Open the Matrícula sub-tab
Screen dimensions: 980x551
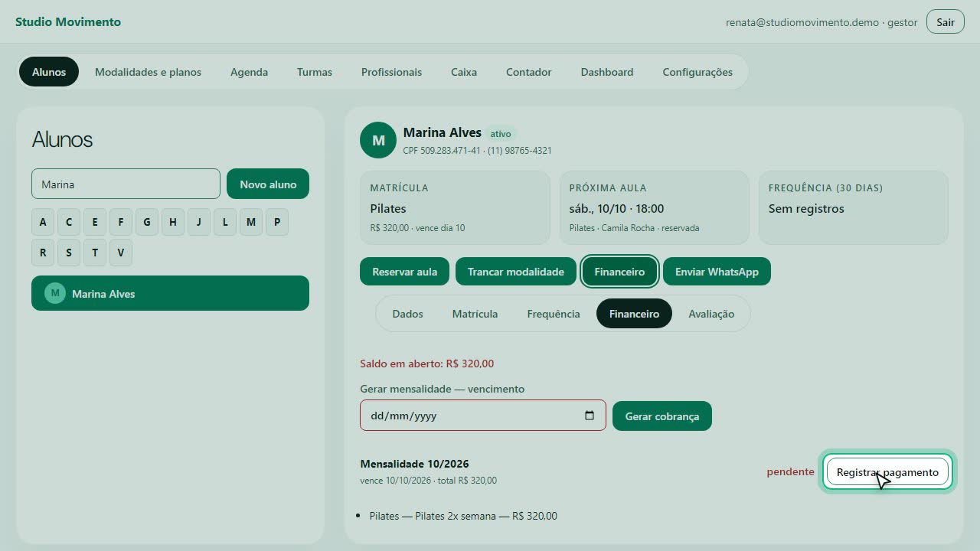coord(475,314)
